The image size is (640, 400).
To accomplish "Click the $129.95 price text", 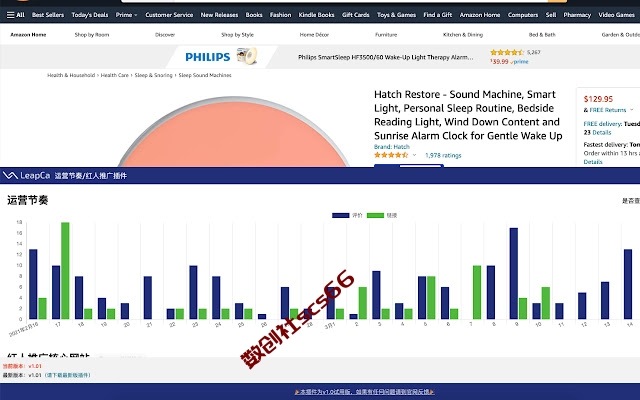I will pyautogui.click(x=598, y=99).
